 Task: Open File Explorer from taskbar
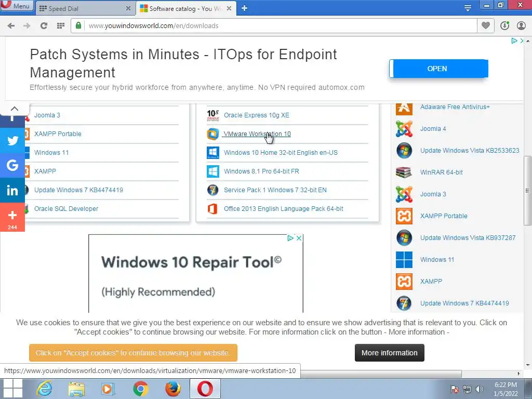pos(76,389)
